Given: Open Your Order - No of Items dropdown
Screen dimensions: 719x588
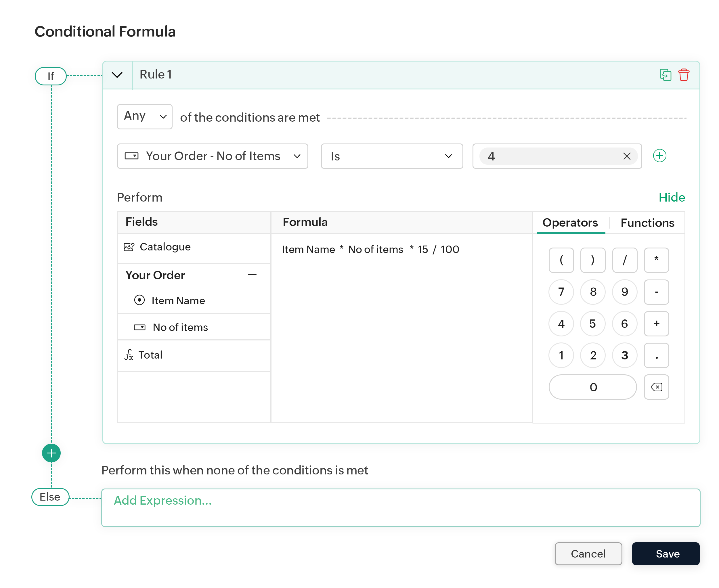Looking at the screenshot, I should tap(212, 156).
